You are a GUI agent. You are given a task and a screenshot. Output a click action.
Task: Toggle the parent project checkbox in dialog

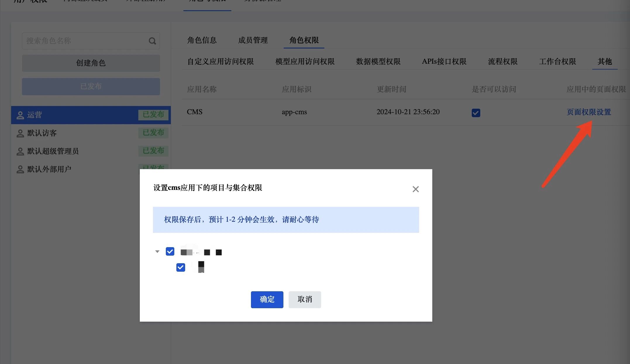click(x=170, y=252)
